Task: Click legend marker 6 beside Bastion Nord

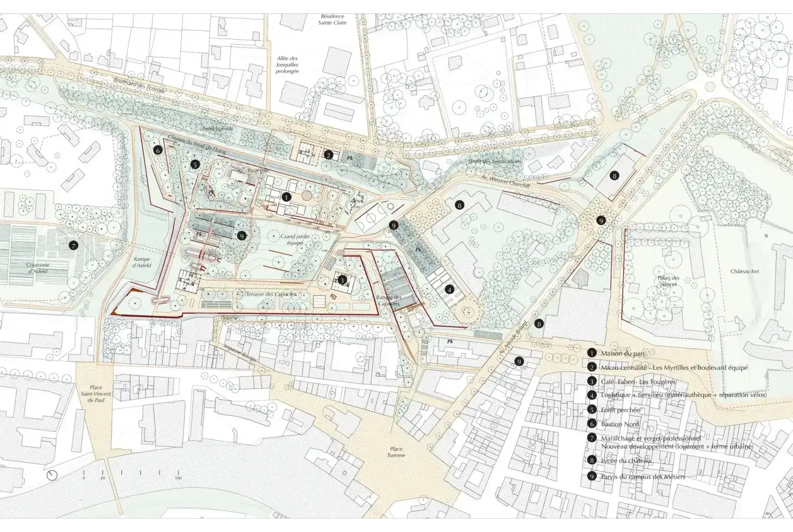Action: (592, 424)
